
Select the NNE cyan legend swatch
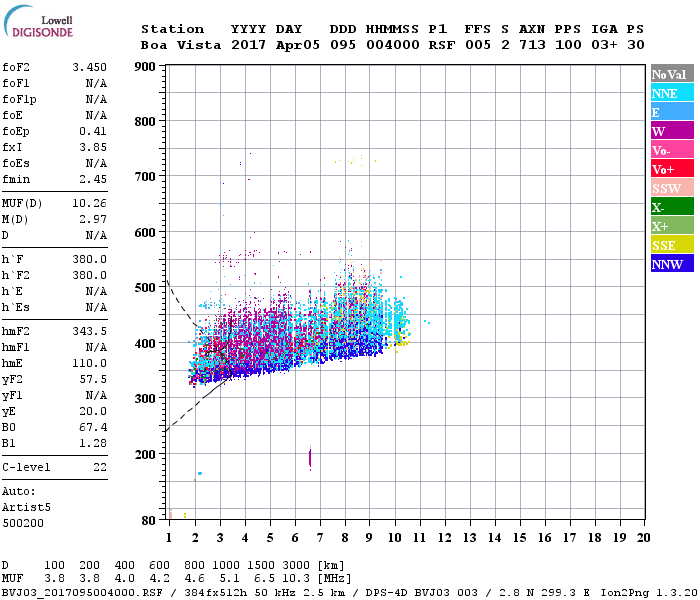(672, 93)
